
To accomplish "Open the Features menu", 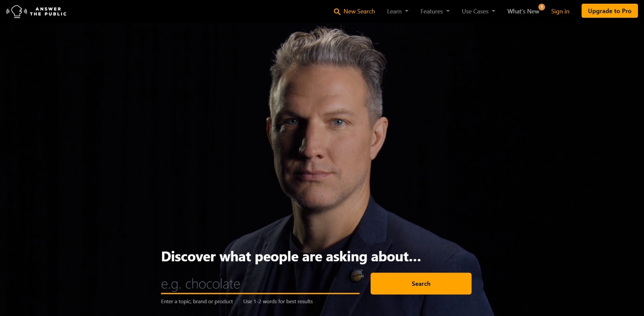I will (432, 11).
